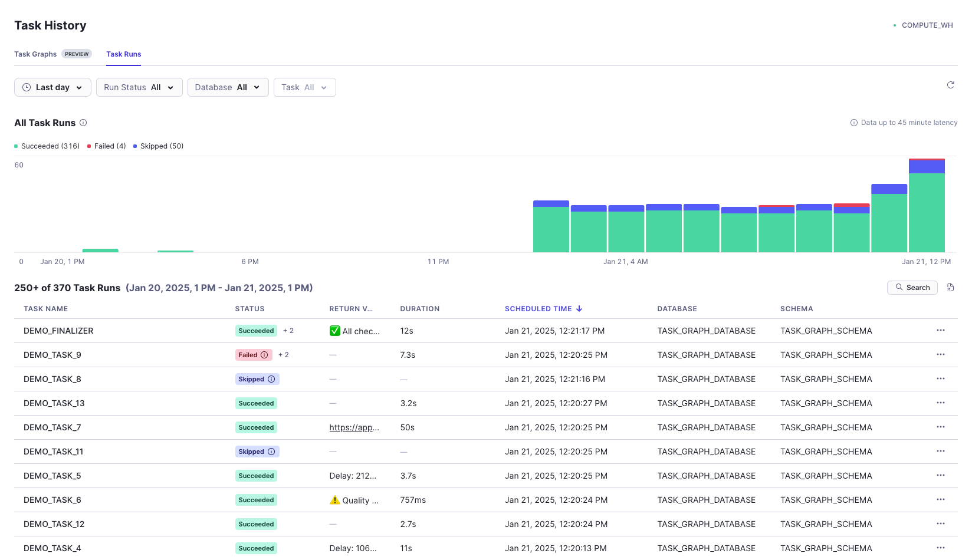972x560 pixels.
Task: Click the Succeeded badge for DEMO_TASK_12
Action: click(x=256, y=524)
